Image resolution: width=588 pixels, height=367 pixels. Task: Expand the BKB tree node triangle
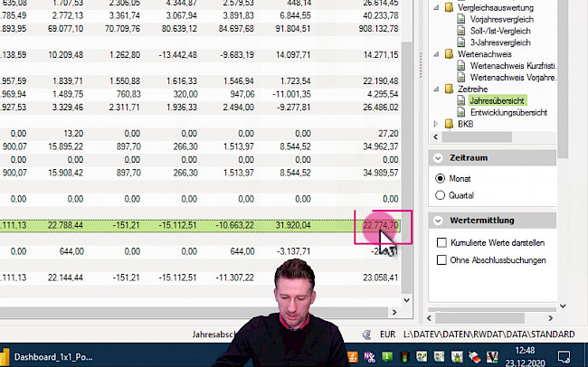tap(436, 124)
